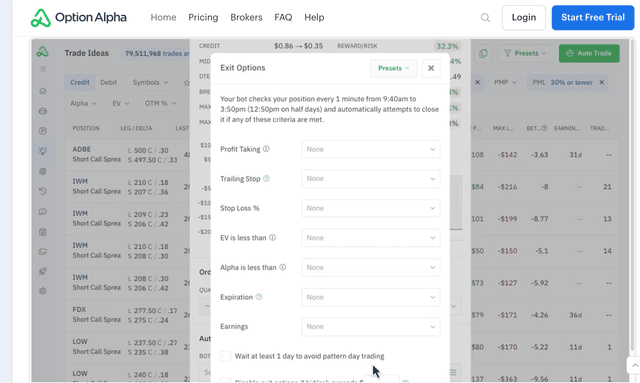
Task: Click the scroll-to-top arrow button
Action: pyautogui.click(x=633, y=365)
